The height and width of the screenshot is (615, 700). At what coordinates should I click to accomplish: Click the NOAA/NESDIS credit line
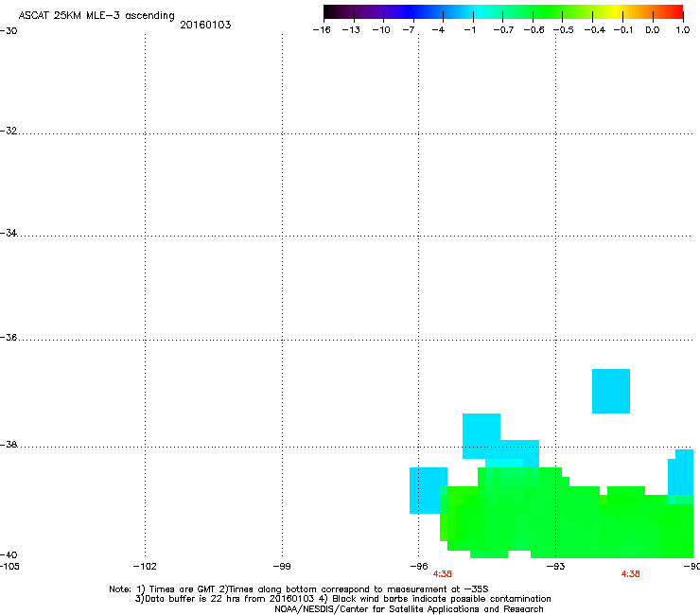coord(409,609)
